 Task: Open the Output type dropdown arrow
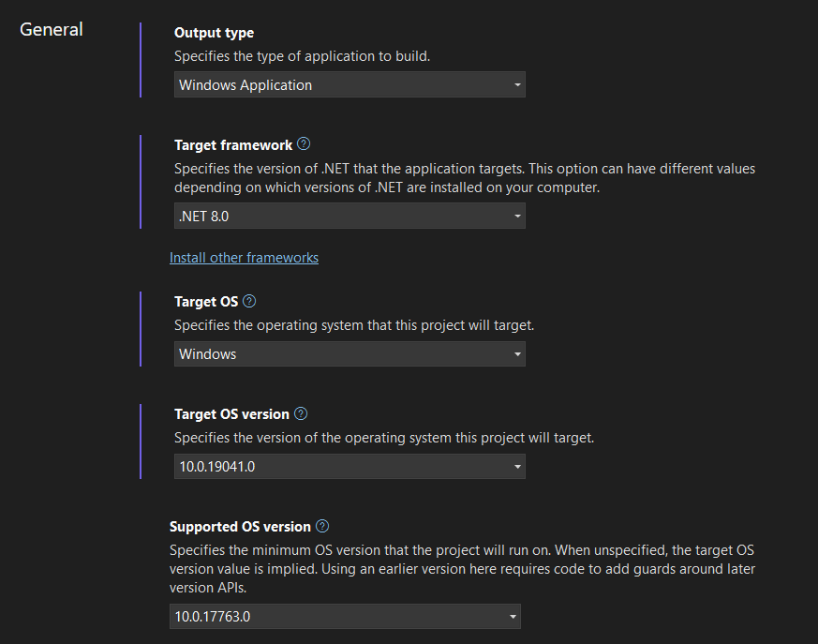[x=517, y=84]
